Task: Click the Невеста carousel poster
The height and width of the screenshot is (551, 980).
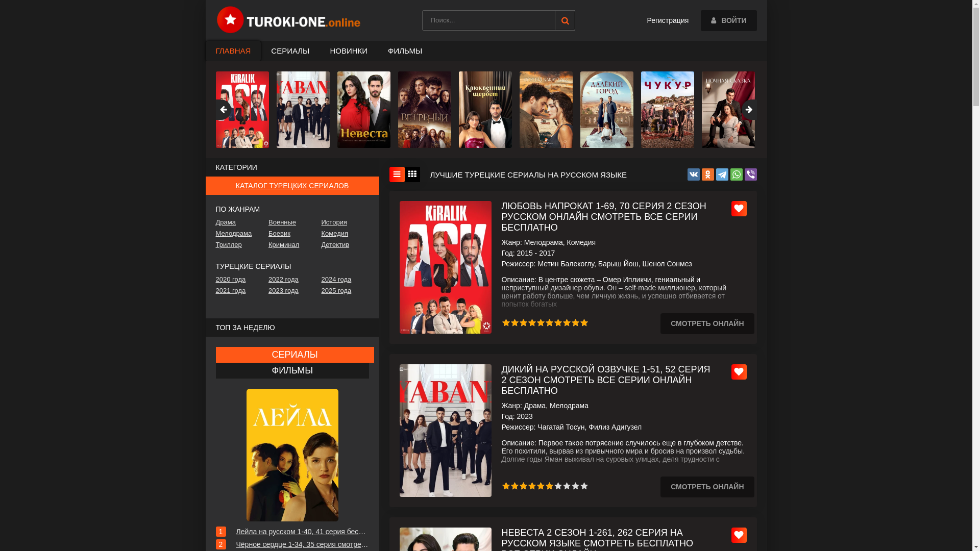Action: coord(363,110)
